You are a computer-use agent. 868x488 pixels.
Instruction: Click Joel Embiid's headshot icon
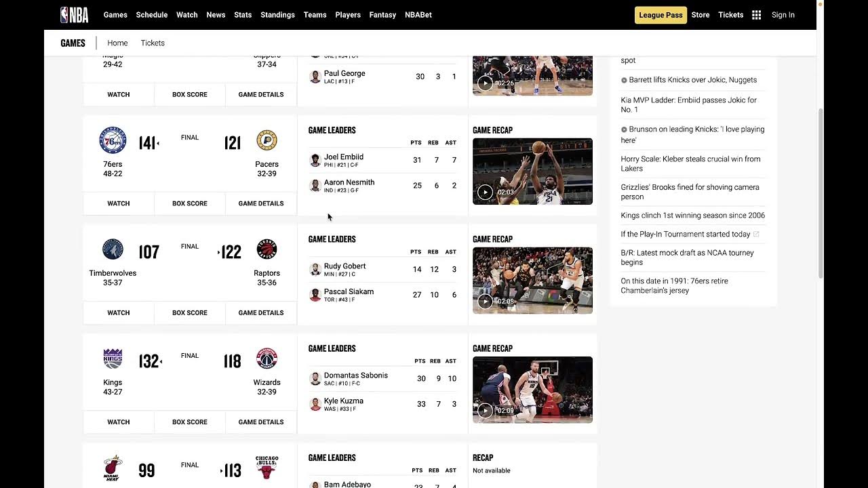(x=315, y=160)
